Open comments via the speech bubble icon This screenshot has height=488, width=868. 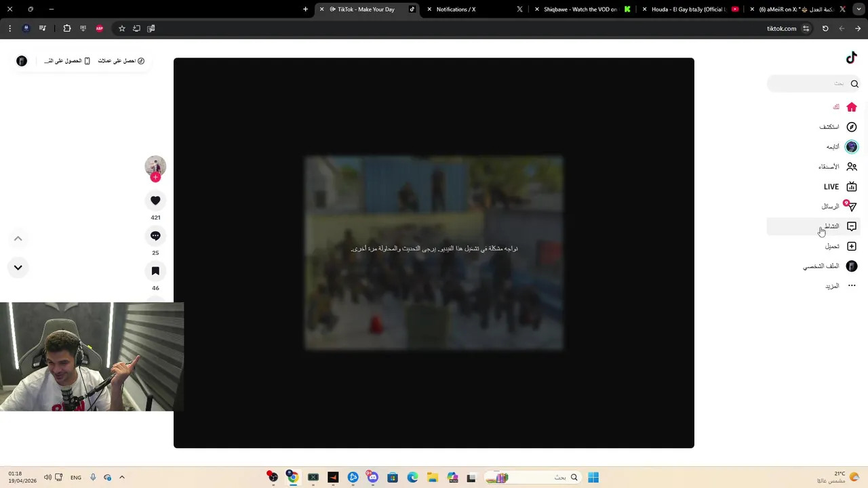[x=155, y=236]
